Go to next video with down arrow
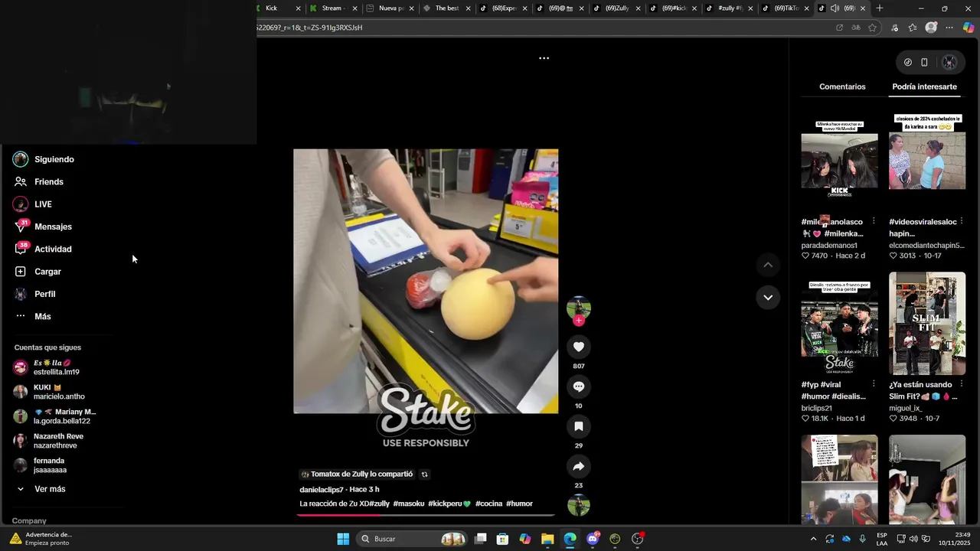980x551 pixels. tap(768, 297)
